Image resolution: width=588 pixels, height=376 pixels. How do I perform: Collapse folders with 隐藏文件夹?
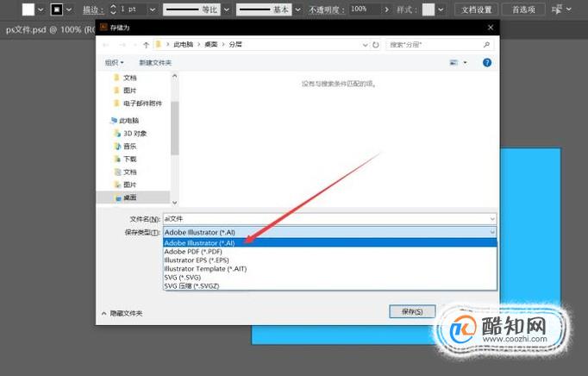122,313
